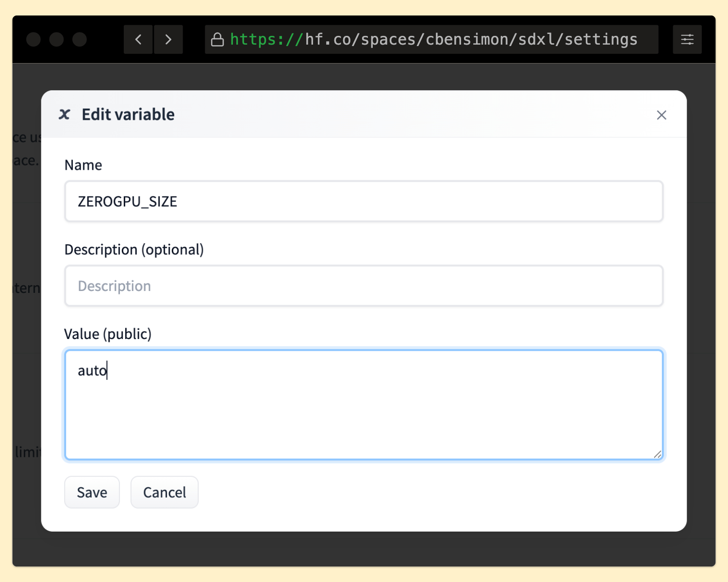Click the rightmost window control dot
This screenshot has width=728, height=582.
click(x=80, y=39)
